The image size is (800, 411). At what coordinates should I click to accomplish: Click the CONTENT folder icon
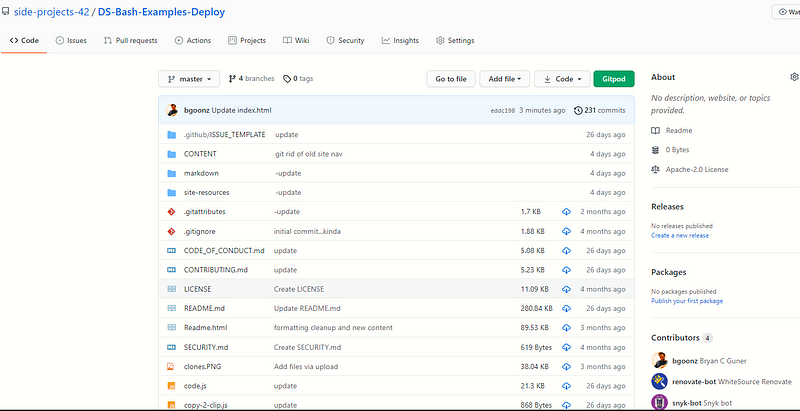pos(171,154)
